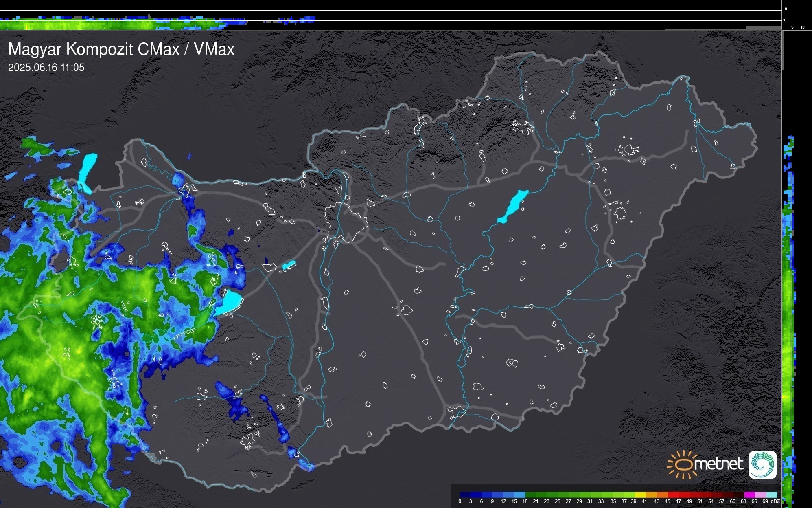The width and height of the screenshot is (812, 508).
Task: Select the darkest blue 0 dBZ swatch
Action: coord(465,495)
